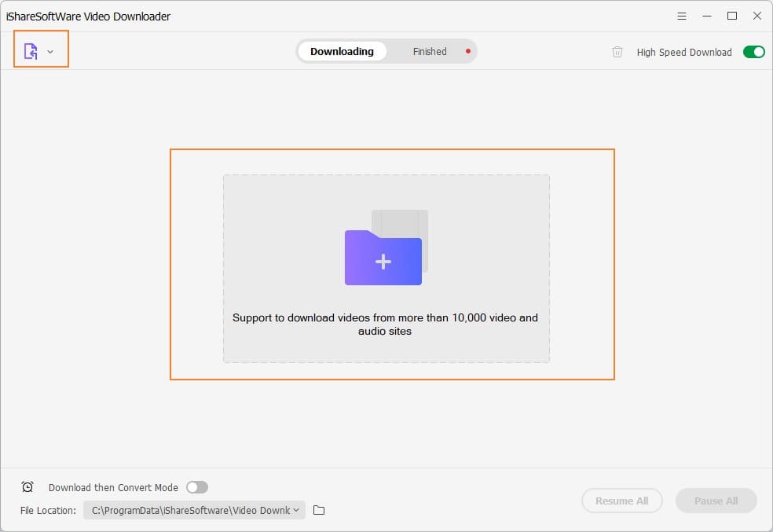Click the paste URL download icon
The width and height of the screenshot is (773, 532).
(32, 50)
